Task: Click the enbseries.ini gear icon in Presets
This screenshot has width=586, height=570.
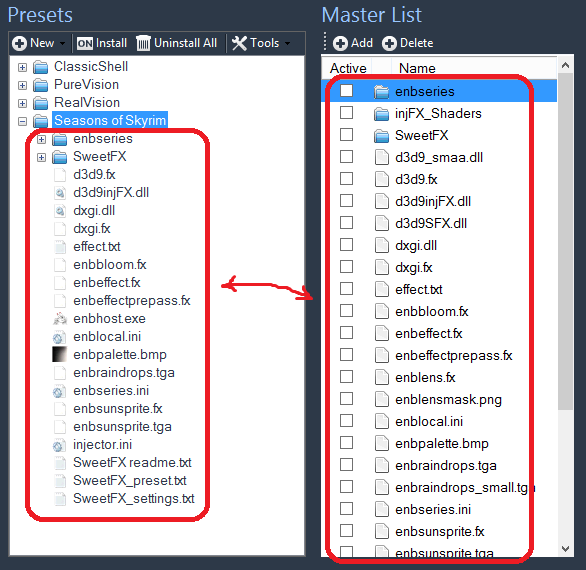Action: point(59,391)
